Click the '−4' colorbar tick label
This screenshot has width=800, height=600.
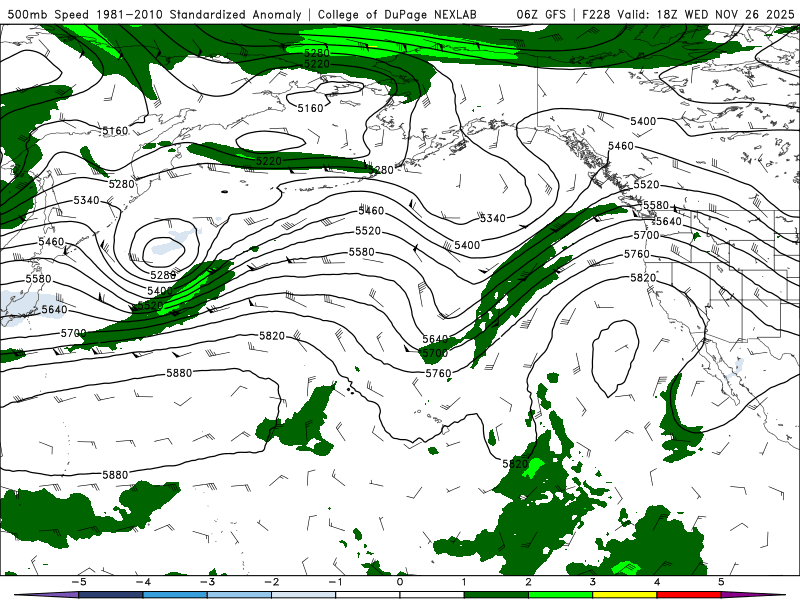[143, 582]
